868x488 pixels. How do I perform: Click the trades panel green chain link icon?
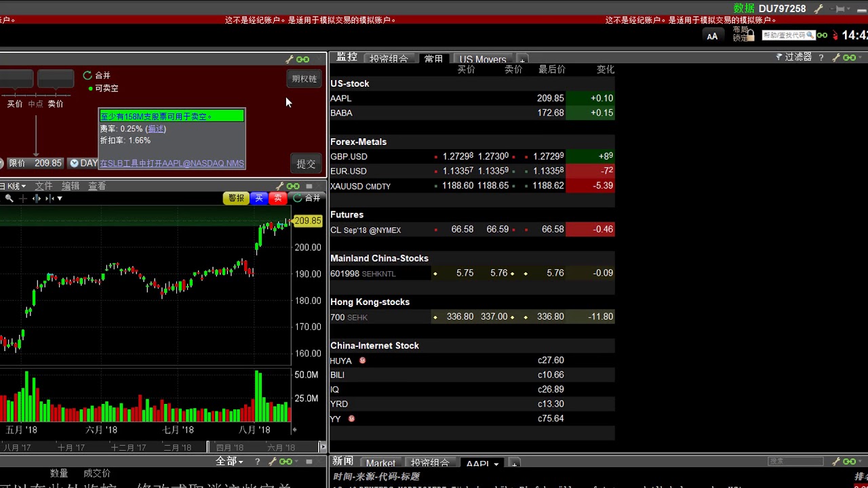(285, 462)
